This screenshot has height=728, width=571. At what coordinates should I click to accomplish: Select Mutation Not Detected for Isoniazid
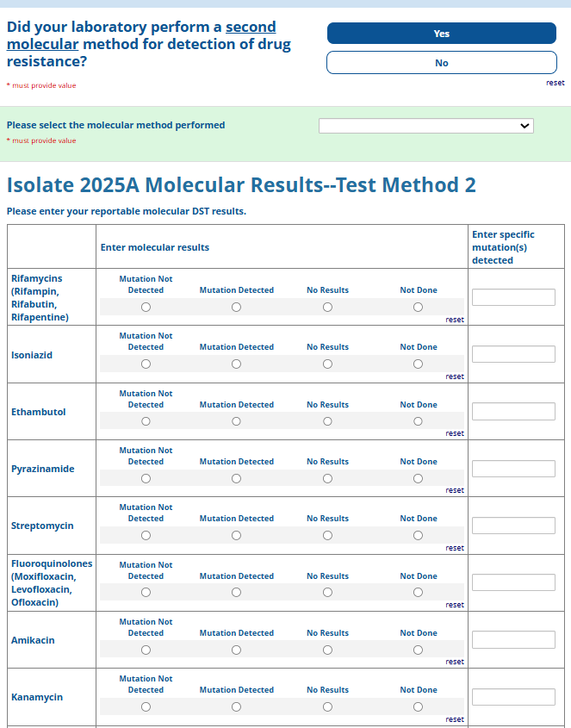click(x=146, y=364)
